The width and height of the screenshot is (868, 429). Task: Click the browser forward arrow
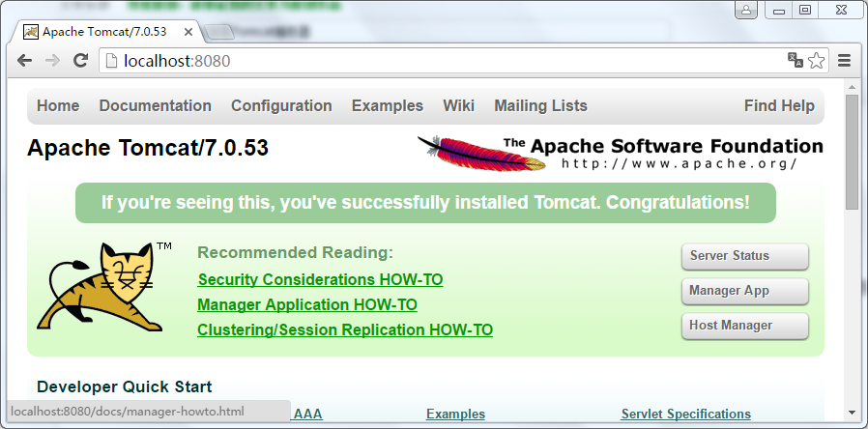52,60
